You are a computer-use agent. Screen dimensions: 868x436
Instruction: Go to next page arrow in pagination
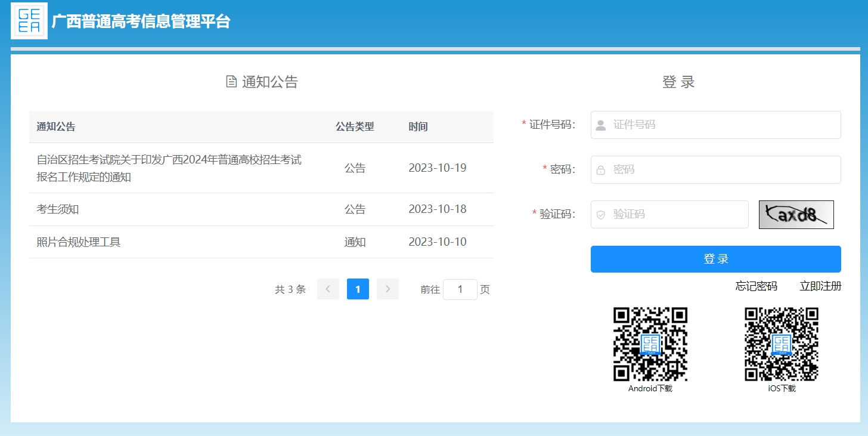coord(387,289)
